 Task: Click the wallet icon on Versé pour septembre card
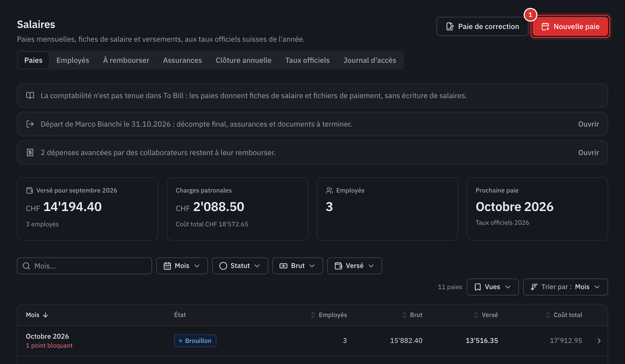tap(30, 190)
